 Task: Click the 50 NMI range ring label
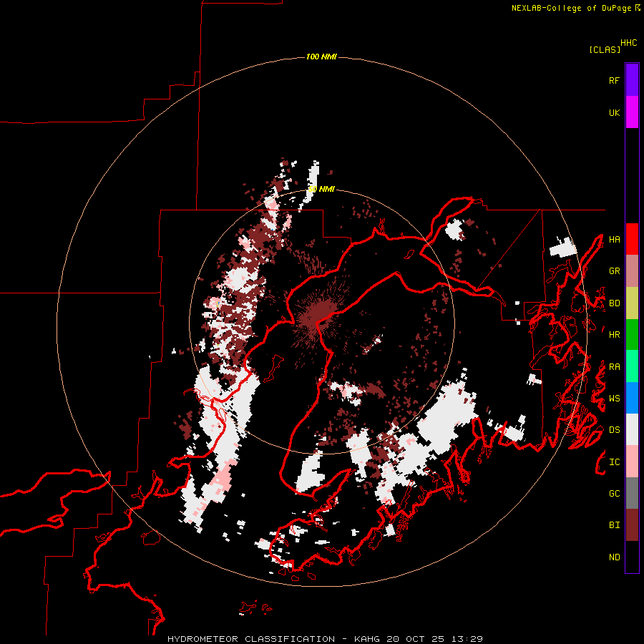coord(321,189)
